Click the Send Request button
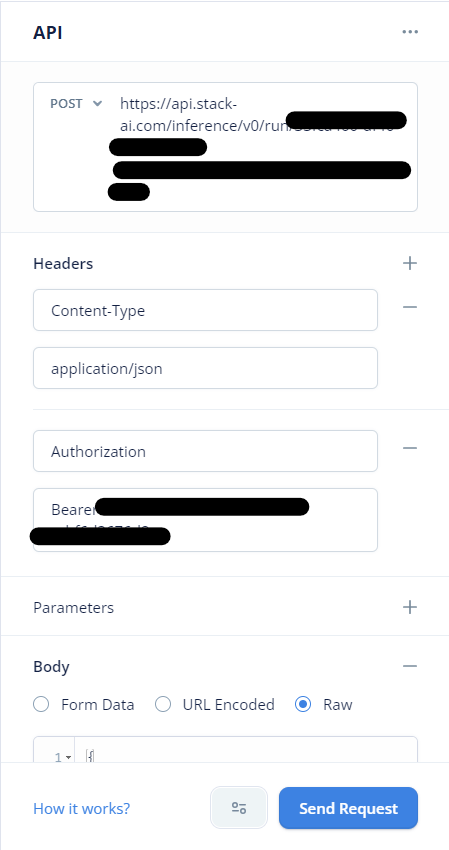The width and height of the screenshot is (449, 850). pos(348,808)
